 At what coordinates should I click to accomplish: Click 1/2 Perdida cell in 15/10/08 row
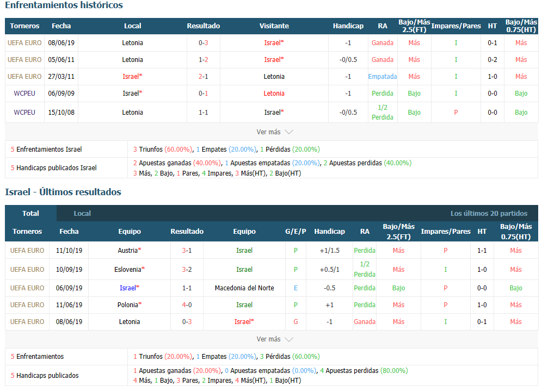tap(383, 112)
